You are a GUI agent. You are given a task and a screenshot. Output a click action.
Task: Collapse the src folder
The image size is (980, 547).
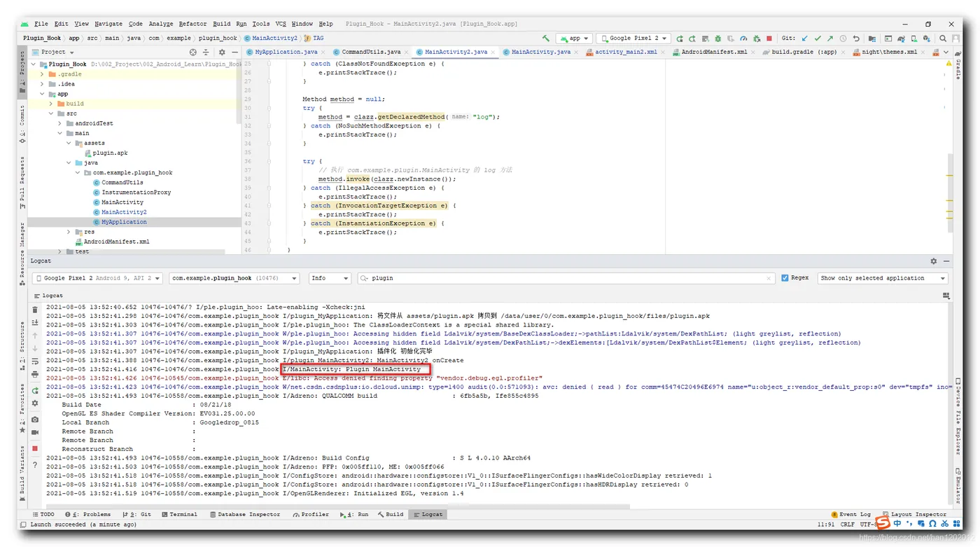tap(51, 113)
